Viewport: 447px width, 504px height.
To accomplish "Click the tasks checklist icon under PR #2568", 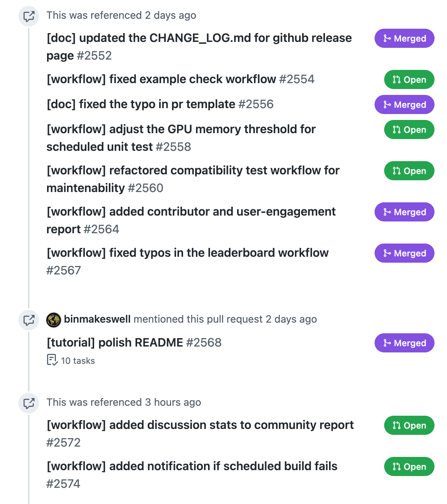I will [52, 359].
